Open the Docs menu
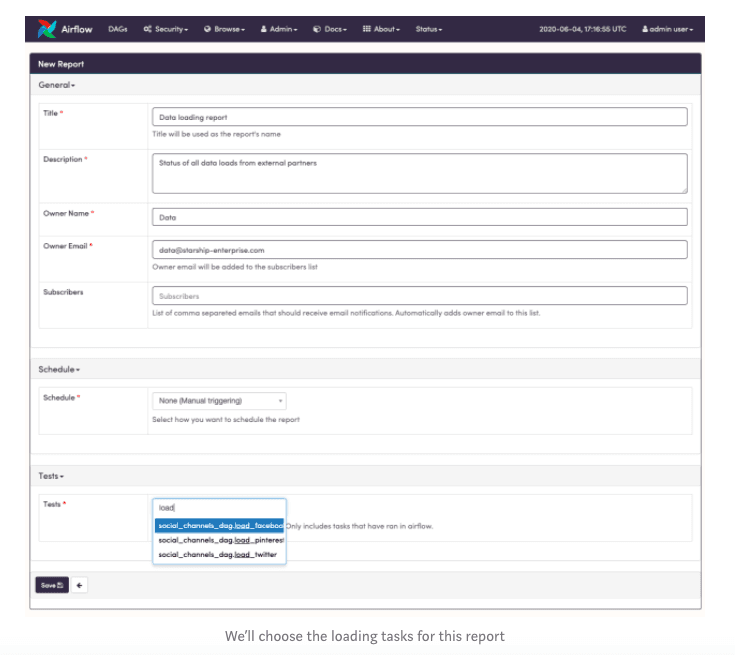Image resolution: width=735 pixels, height=655 pixels. 330,29
